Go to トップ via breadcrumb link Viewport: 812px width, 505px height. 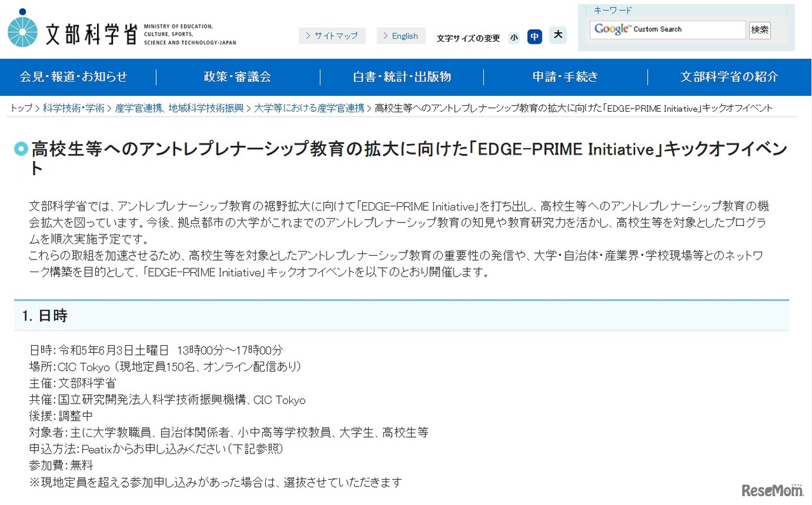[21, 108]
